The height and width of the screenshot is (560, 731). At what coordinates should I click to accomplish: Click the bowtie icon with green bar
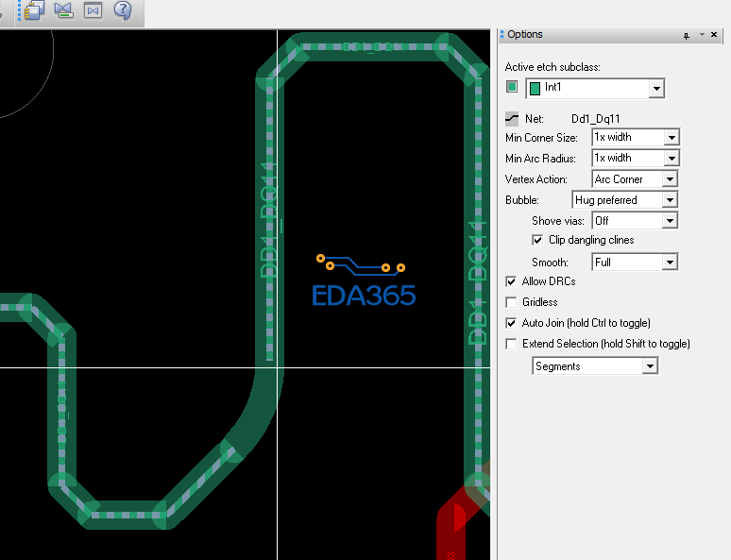pos(63,10)
